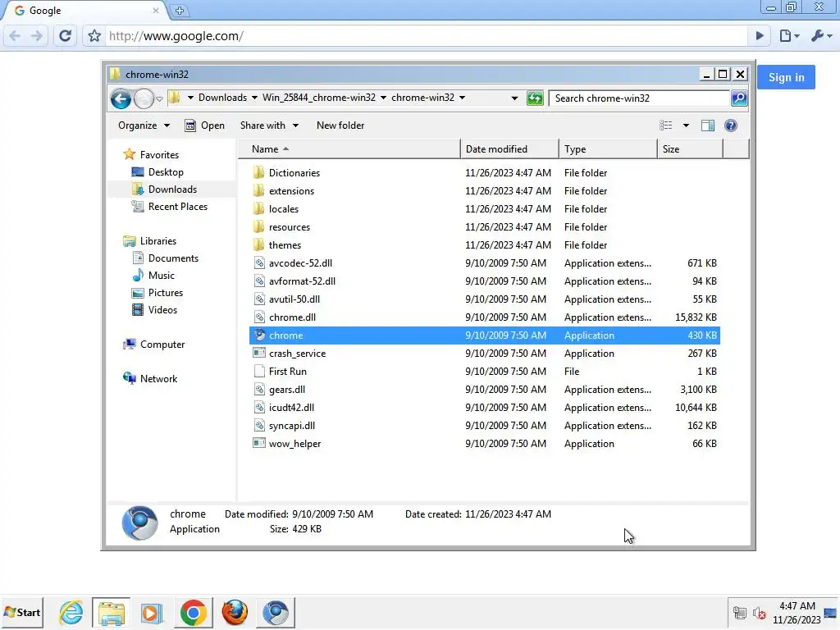Select the First Run file
This screenshot has width=840, height=630.
(485, 372)
